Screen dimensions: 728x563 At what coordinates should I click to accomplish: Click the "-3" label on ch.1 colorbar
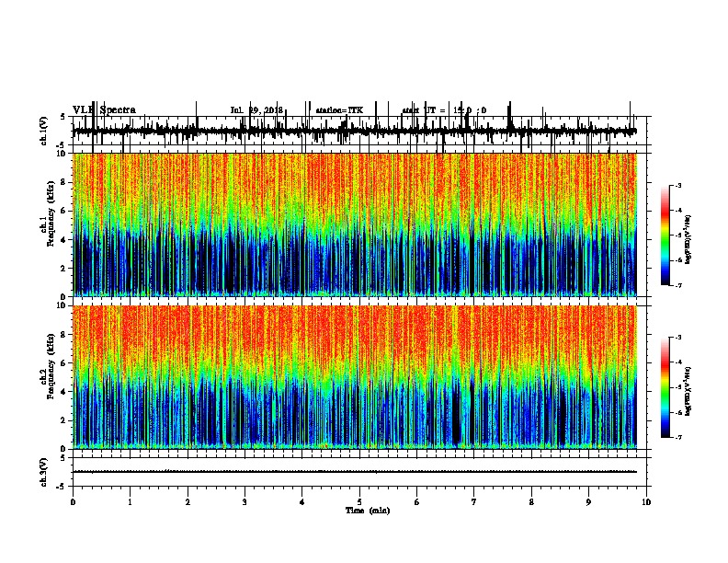[x=678, y=186]
